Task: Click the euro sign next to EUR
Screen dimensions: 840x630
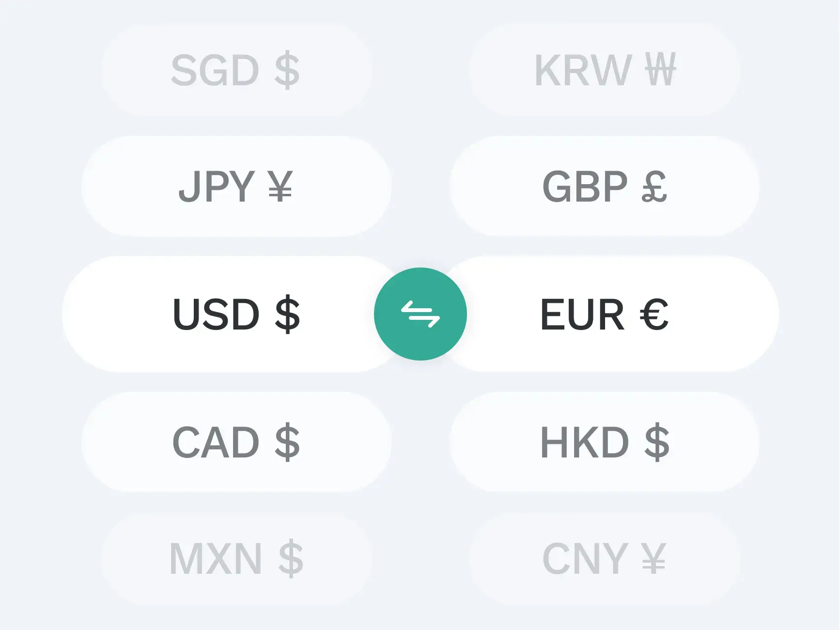Action: click(654, 315)
